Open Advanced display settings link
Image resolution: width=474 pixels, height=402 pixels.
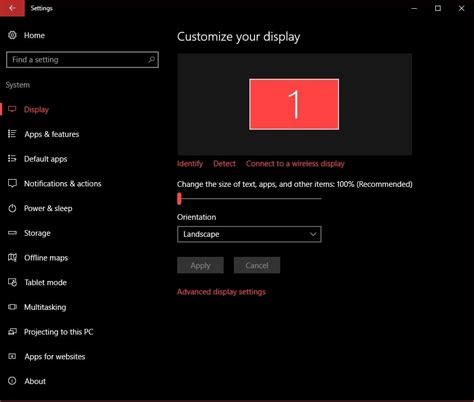pos(221,292)
